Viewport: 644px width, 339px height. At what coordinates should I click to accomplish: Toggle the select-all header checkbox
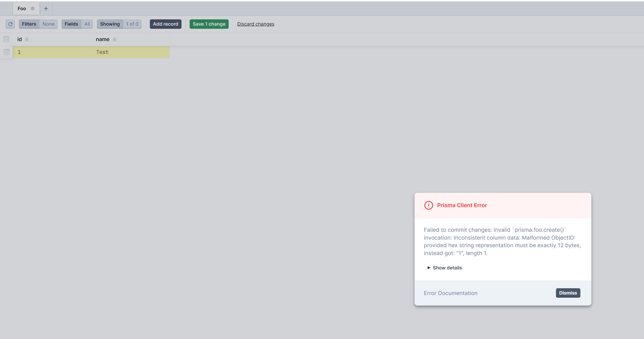(x=6, y=39)
